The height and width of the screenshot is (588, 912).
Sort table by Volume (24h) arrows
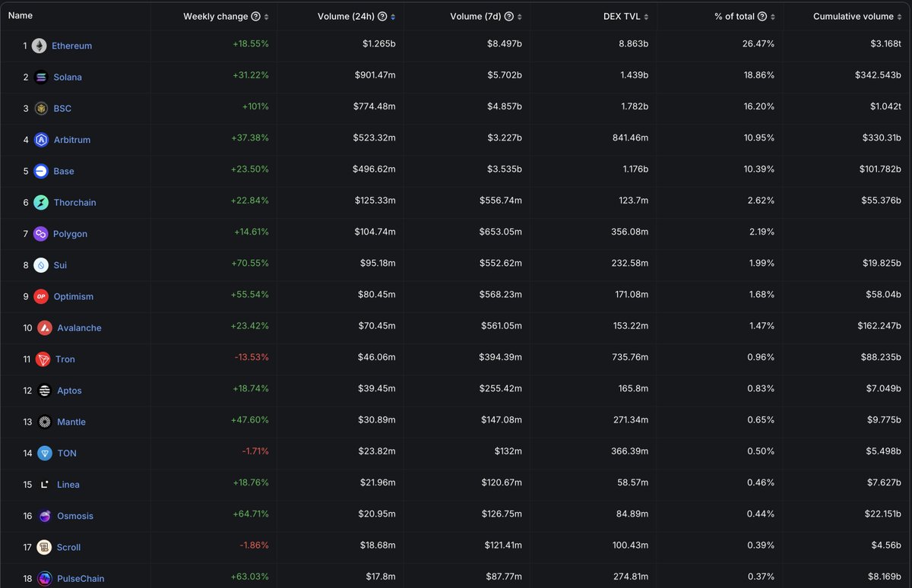click(x=392, y=17)
